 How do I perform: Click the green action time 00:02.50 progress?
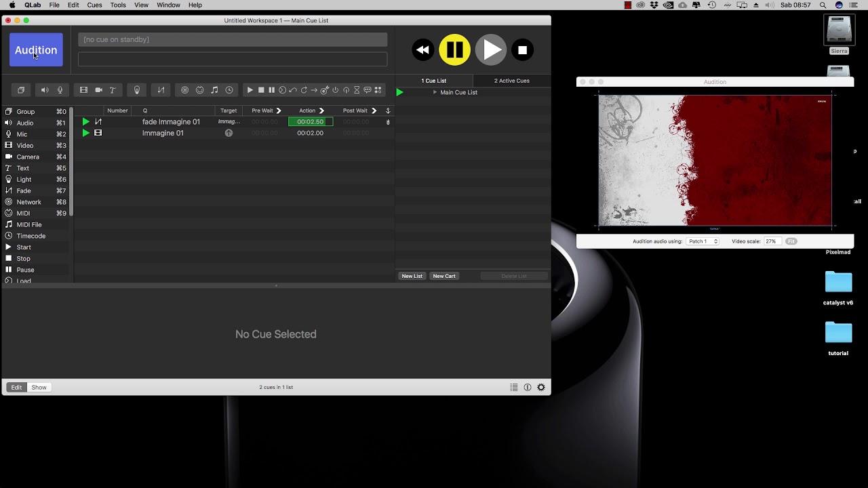[311, 122]
